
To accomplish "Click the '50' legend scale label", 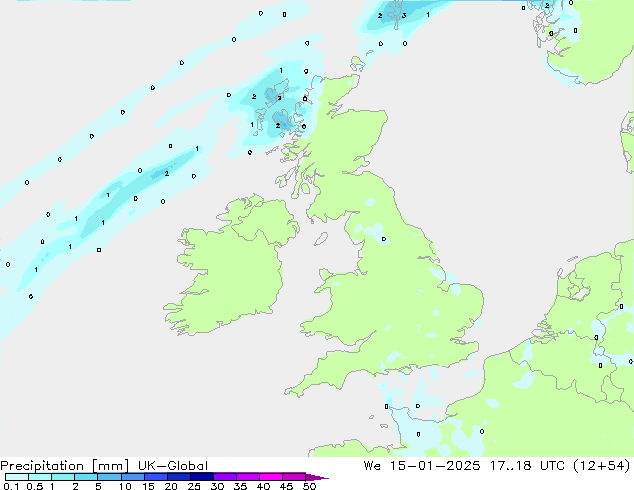I will point(309,486).
